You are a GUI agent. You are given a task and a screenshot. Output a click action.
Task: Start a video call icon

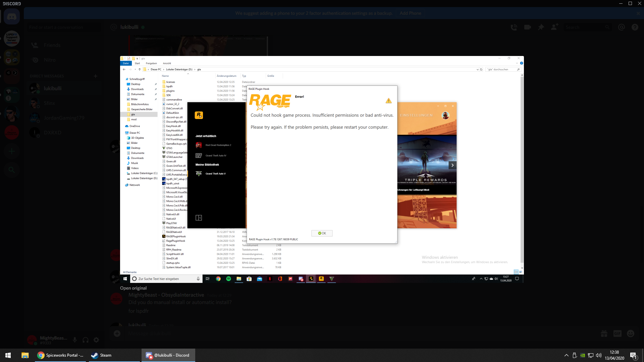point(527,27)
